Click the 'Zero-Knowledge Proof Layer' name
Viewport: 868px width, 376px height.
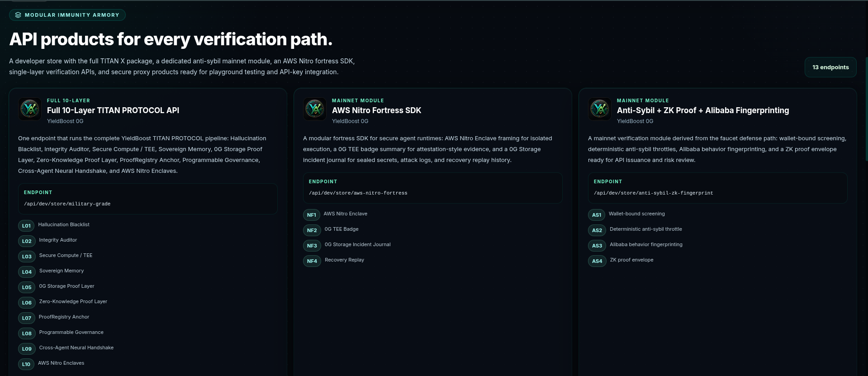point(73,301)
